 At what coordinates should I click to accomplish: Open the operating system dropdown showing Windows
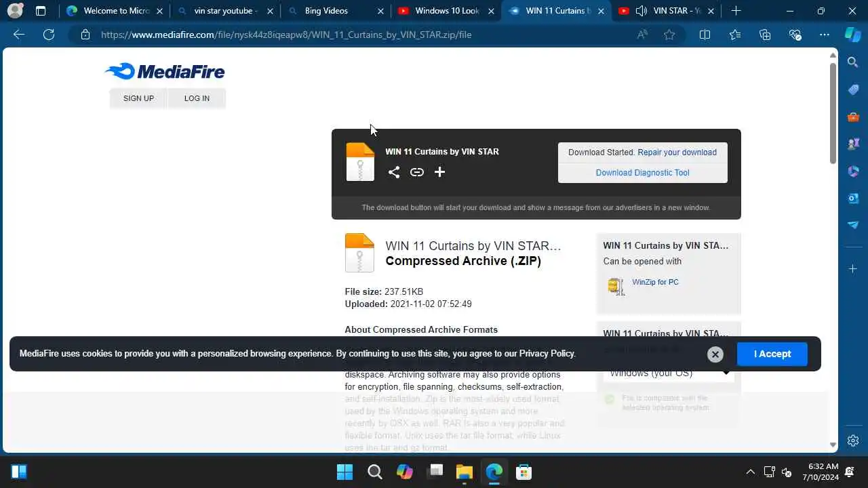pyautogui.click(x=668, y=373)
